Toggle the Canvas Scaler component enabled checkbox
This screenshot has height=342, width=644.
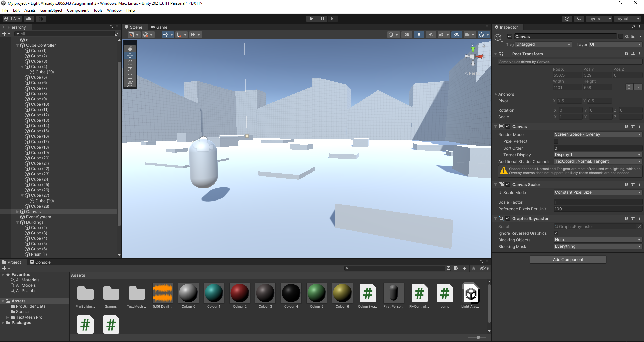pos(508,184)
